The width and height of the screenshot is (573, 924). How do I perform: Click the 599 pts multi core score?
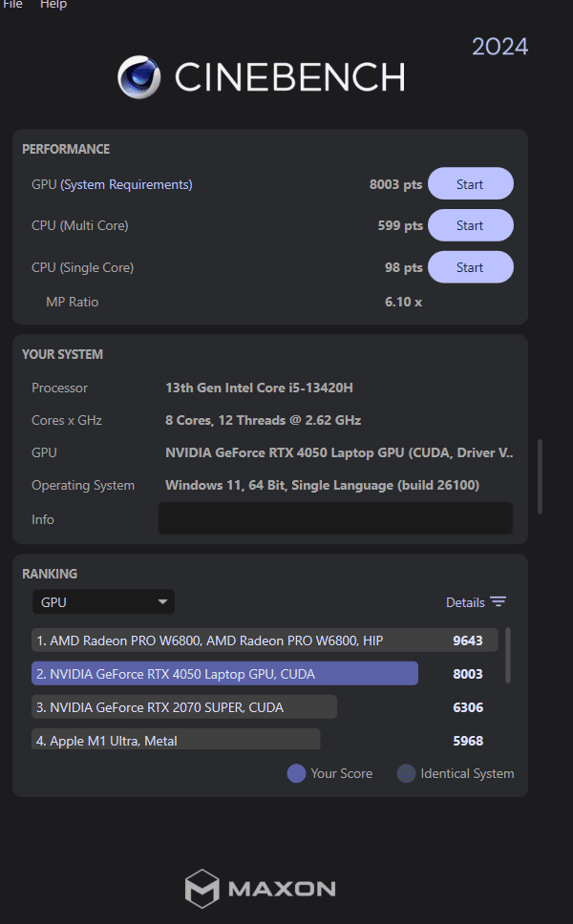coord(400,225)
